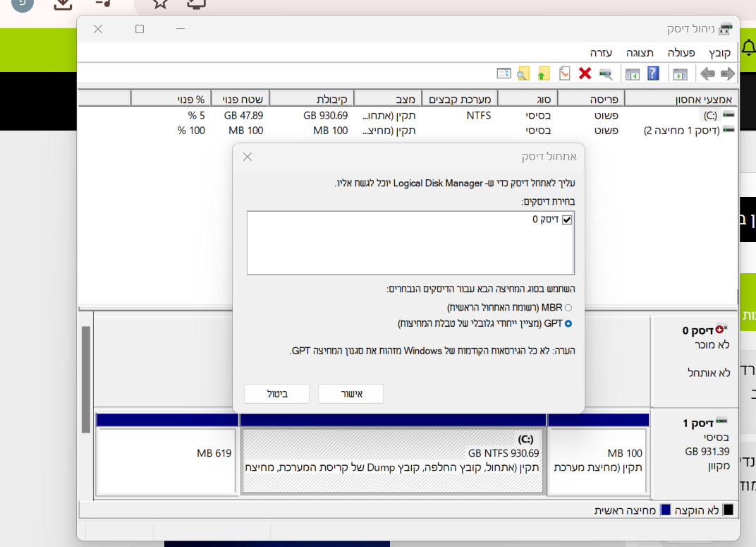Click the אמצעי אחסון column header

click(x=681, y=100)
